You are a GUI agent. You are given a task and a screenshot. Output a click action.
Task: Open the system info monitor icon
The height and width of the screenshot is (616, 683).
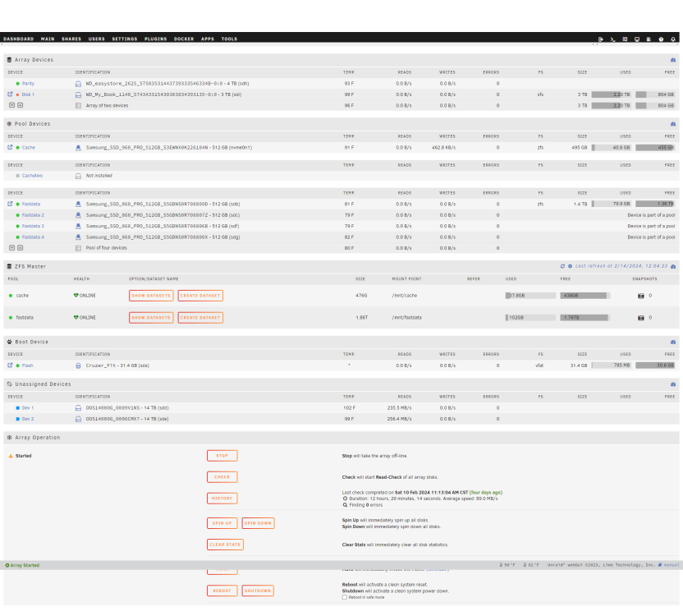(x=637, y=39)
